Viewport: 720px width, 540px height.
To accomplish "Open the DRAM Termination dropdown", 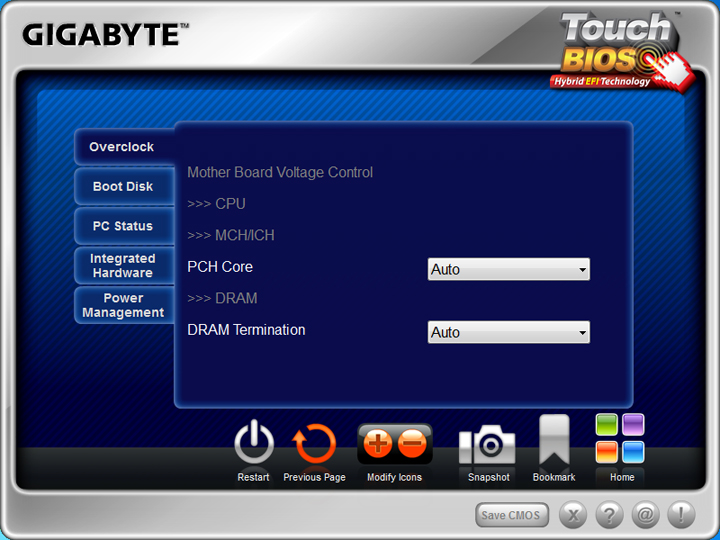I will tap(508, 332).
